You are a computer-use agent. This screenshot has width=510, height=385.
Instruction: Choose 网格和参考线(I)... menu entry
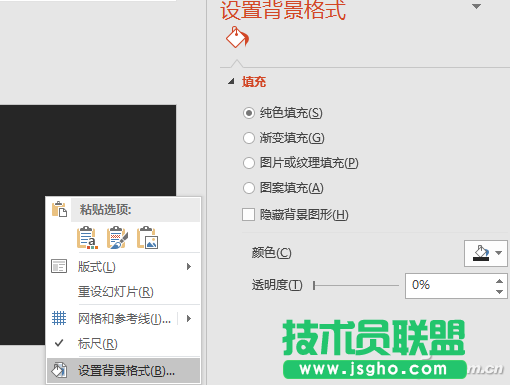click(124, 318)
